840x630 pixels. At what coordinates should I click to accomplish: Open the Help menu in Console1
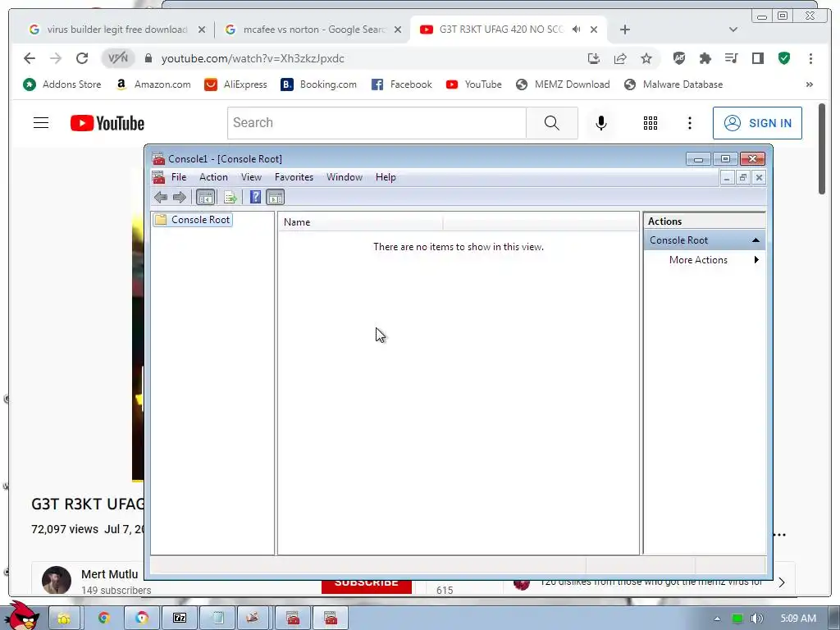click(x=386, y=177)
